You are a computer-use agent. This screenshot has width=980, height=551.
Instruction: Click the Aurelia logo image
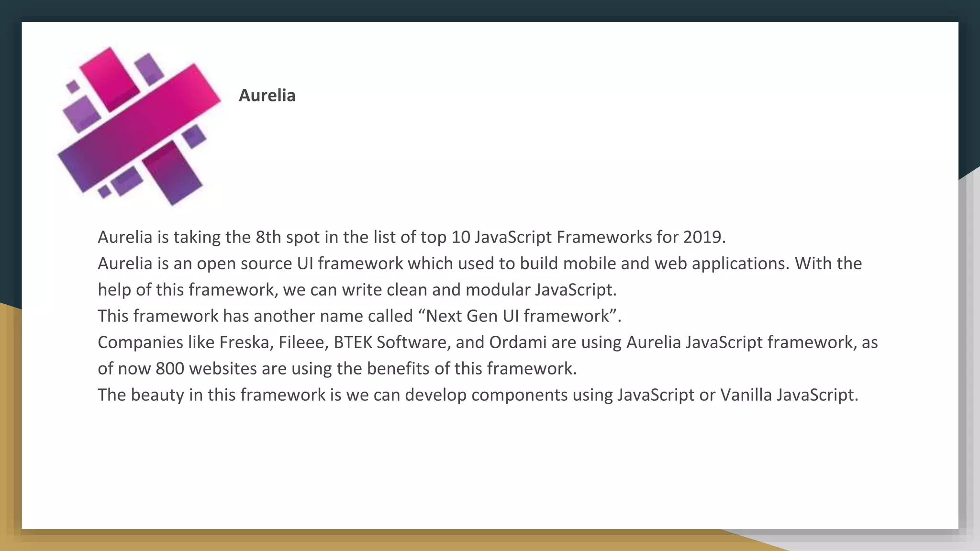(x=139, y=127)
